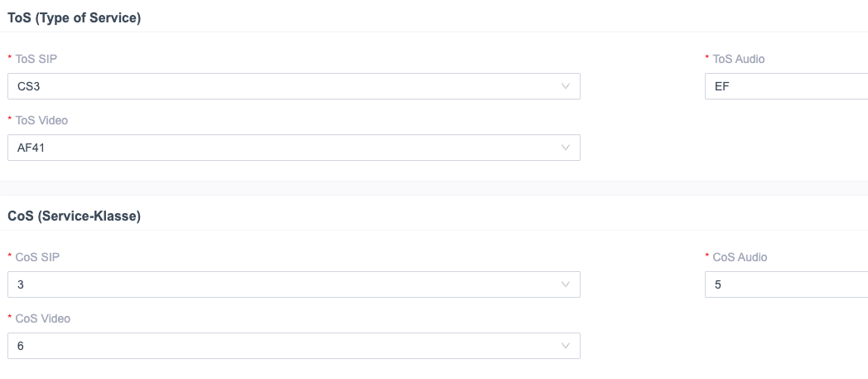Click the CoS Video field label
The image size is (868, 379).
42,318
